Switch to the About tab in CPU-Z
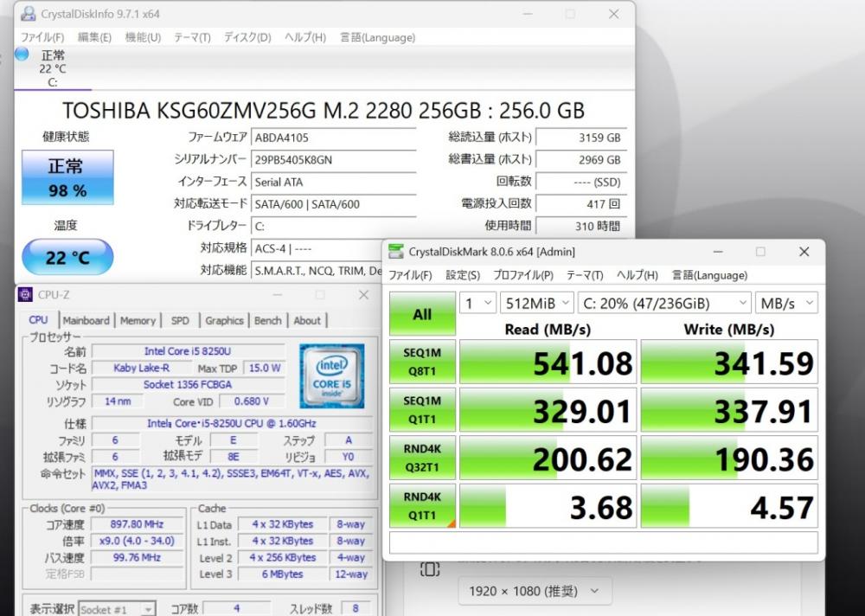 (x=307, y=320)
